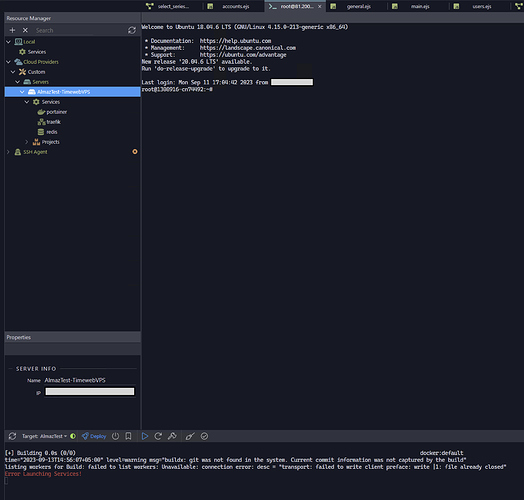Click the build hammer icon
Screen dimensions: 524x500
click(172, 436)
